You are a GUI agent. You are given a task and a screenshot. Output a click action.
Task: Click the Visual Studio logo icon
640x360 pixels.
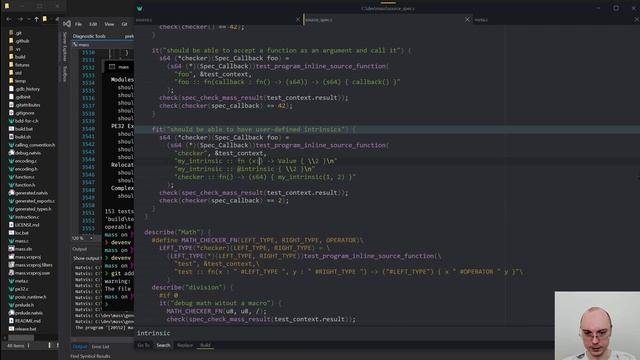pyautogui.click(x=67, y=24)
